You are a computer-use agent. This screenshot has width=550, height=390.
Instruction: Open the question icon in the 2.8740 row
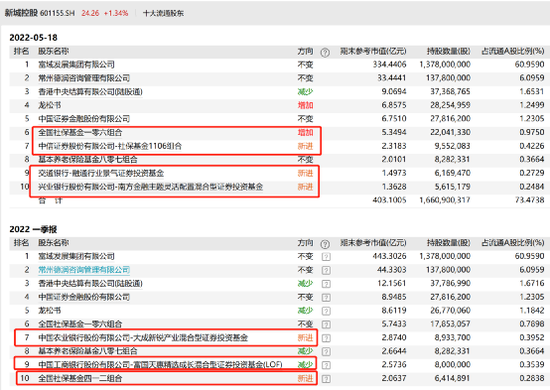click(326, 338)
